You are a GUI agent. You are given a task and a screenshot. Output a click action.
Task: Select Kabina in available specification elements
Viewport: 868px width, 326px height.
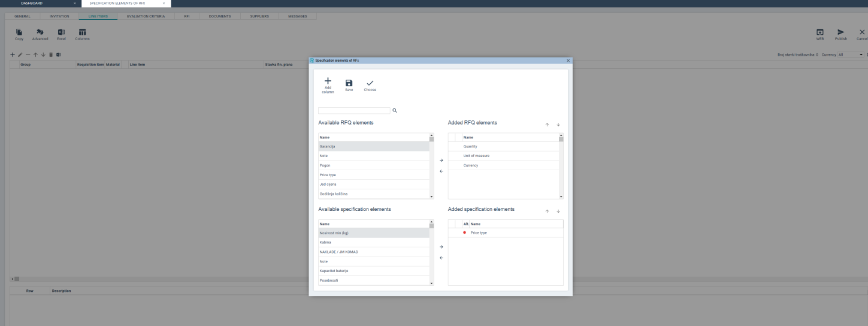pyautogui.click(x=325, y=243)
